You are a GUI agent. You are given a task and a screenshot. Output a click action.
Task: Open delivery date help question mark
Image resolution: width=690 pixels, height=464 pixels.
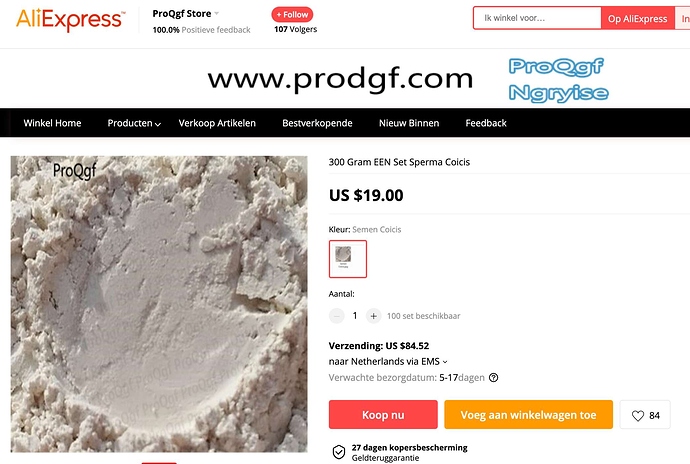494,377
